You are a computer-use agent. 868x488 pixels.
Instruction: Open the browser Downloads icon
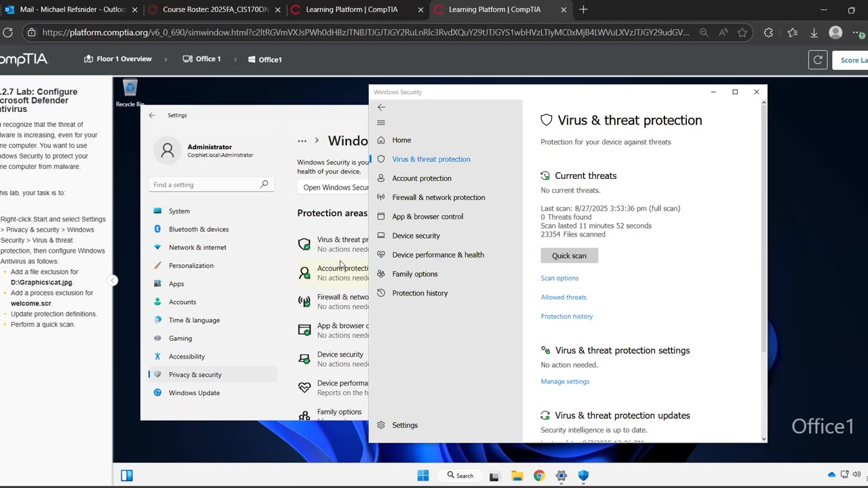coord(814,32)
